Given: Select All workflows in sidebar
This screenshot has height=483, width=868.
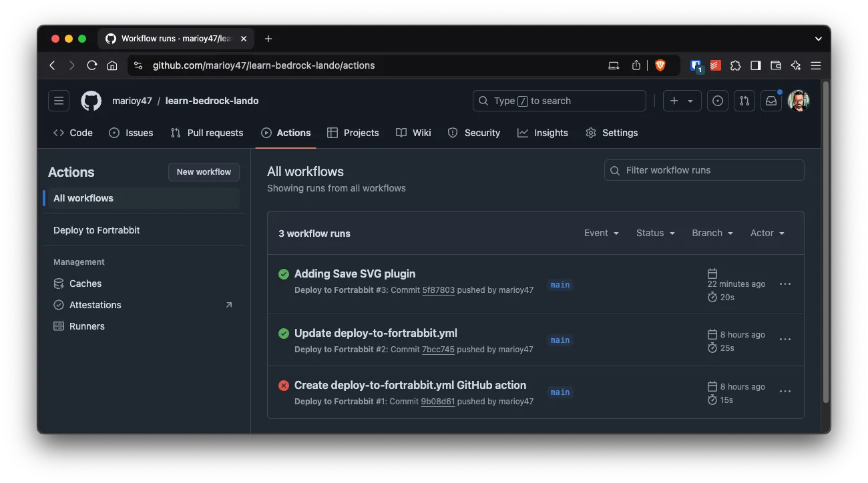Looking at the screenshot, I should (144, 198).
